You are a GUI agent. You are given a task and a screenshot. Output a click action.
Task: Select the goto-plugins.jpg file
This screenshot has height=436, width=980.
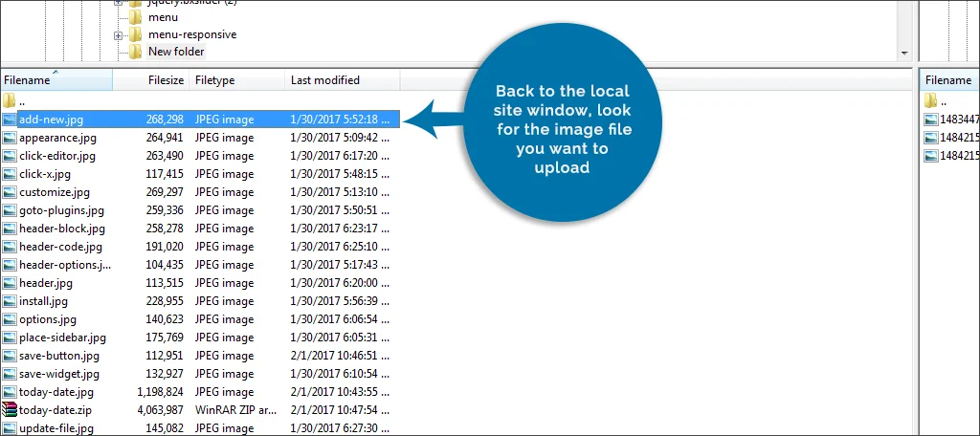point(62,210)
